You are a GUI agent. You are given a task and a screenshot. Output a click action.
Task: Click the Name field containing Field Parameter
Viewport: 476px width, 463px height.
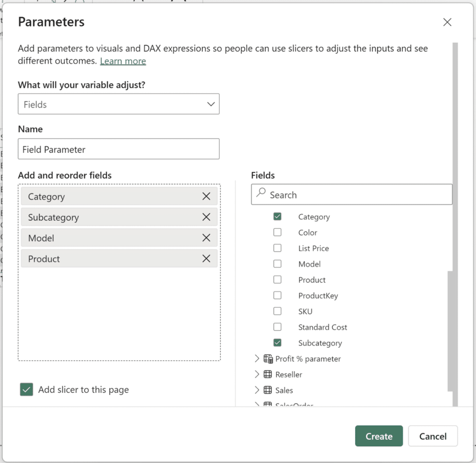(x=119, y=149)
